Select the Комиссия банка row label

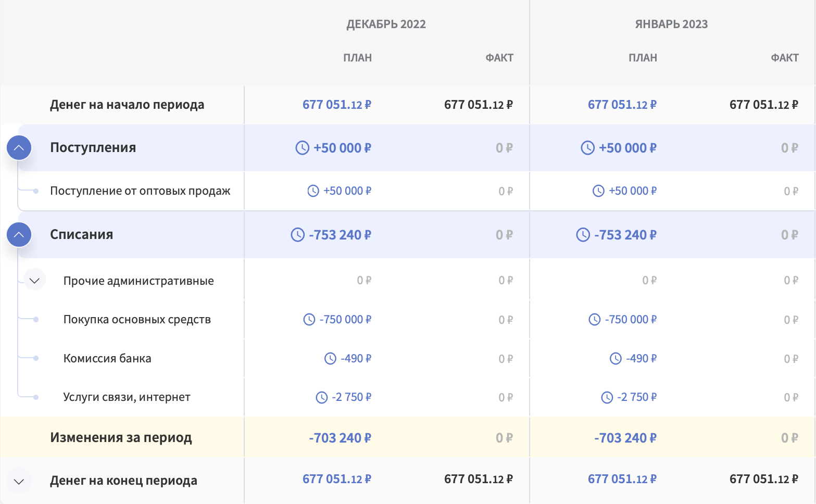point(107,359)
